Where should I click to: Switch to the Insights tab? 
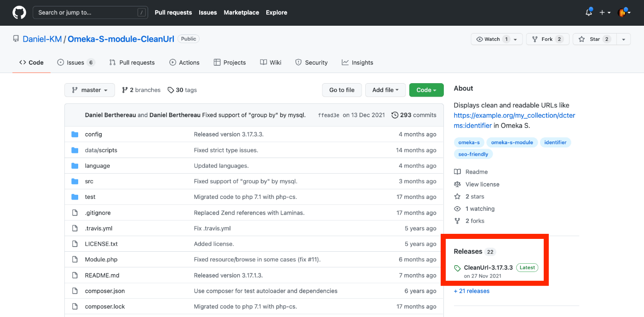(x=357, y=62)
